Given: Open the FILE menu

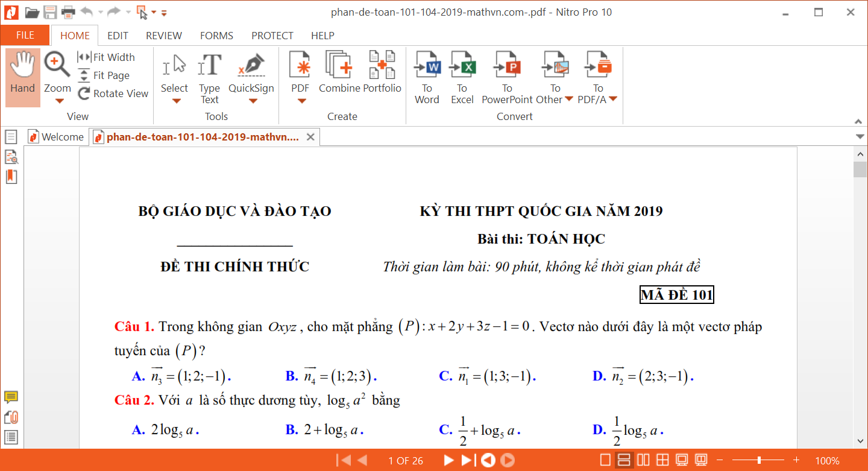Looking at the screenshot, I should 25,36.
